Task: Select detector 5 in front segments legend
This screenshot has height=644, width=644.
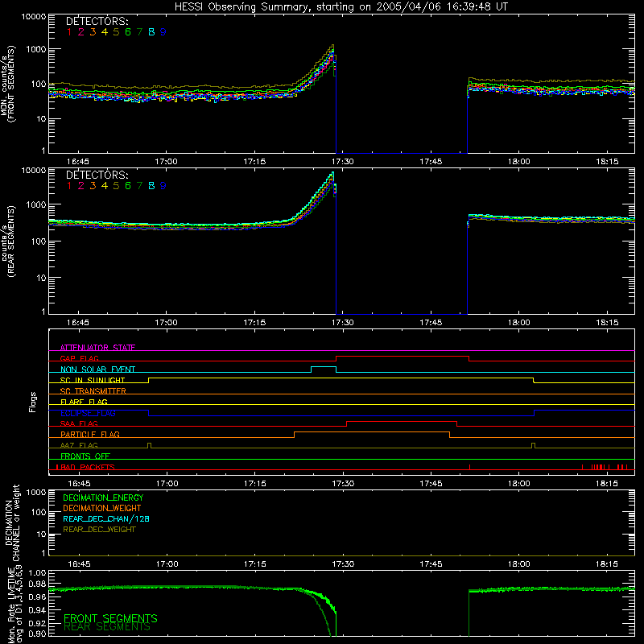Action: coord(116,31)
